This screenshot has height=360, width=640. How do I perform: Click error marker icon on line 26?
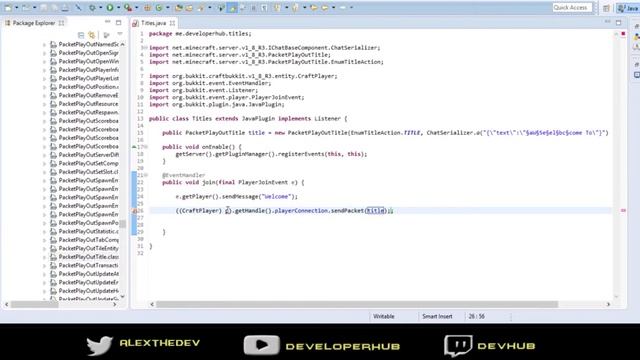tap(134, 211)
